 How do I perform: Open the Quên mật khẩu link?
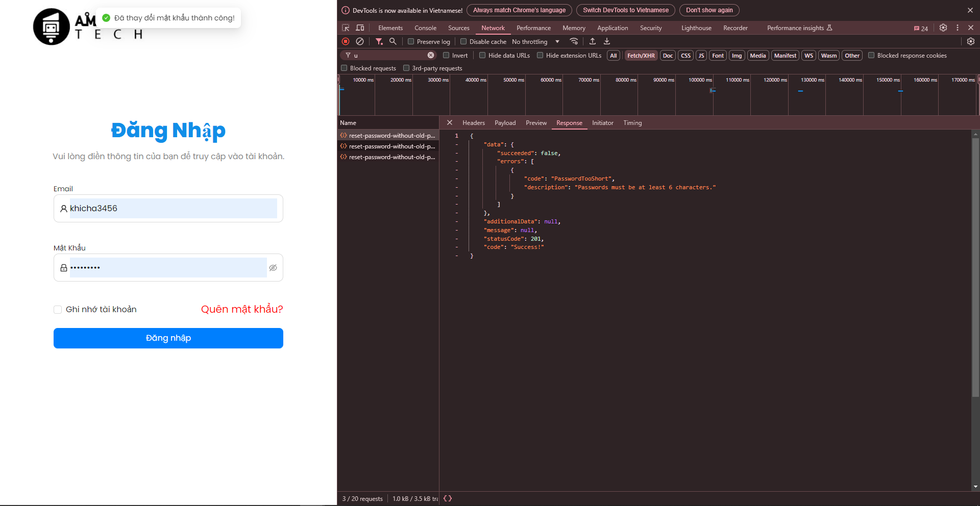point(242,309)
